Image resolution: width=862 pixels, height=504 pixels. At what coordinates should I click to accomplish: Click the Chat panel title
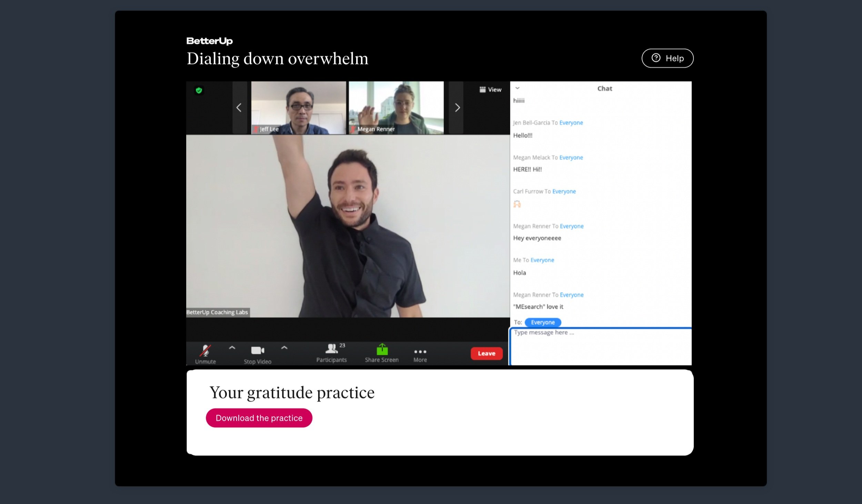605,89
